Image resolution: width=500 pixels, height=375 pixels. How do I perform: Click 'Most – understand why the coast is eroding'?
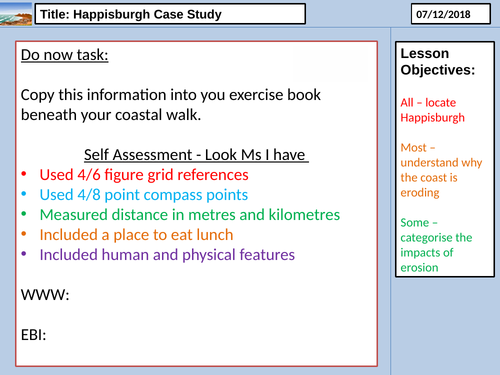point(441,170)
